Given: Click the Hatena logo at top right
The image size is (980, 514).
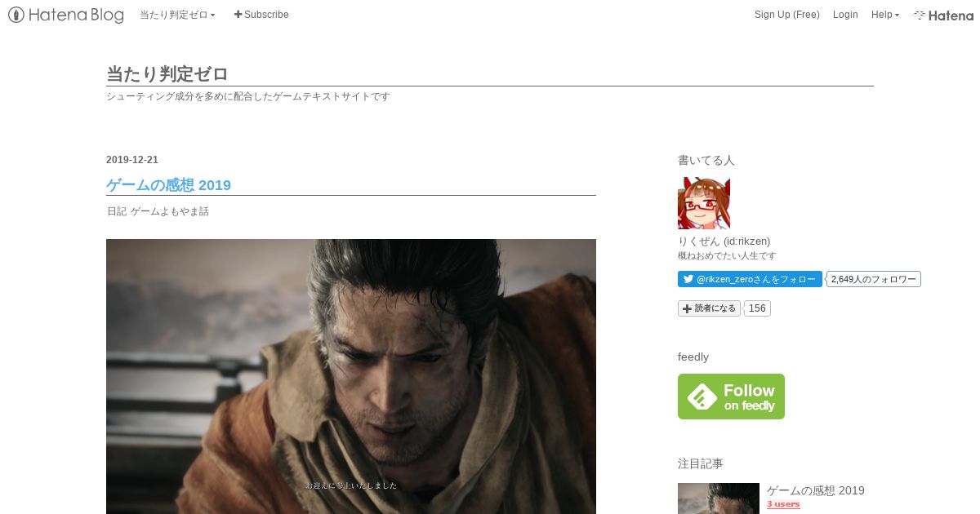Looking at the screenshot, I should pos(943,15).
